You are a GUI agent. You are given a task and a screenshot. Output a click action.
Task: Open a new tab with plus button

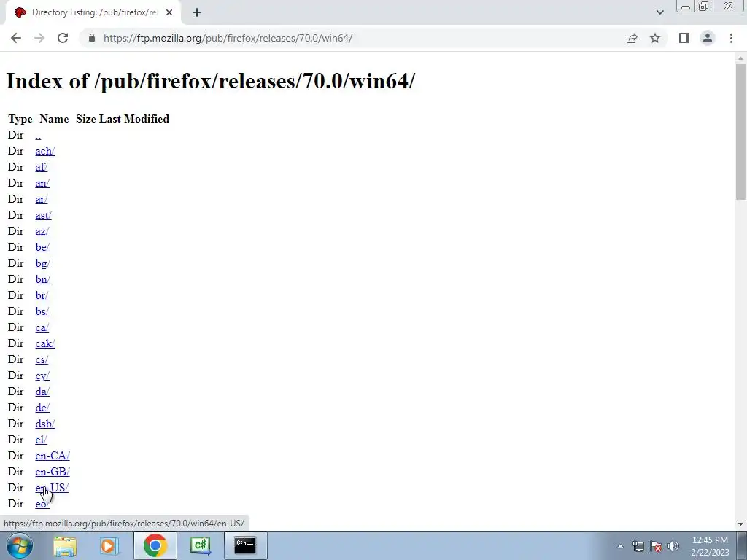197,12
